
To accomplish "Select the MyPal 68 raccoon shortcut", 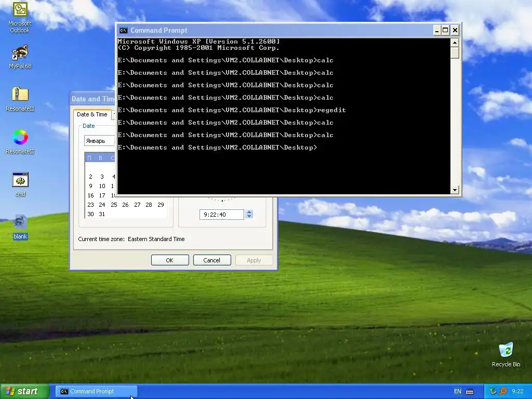I will pos(20,57).
